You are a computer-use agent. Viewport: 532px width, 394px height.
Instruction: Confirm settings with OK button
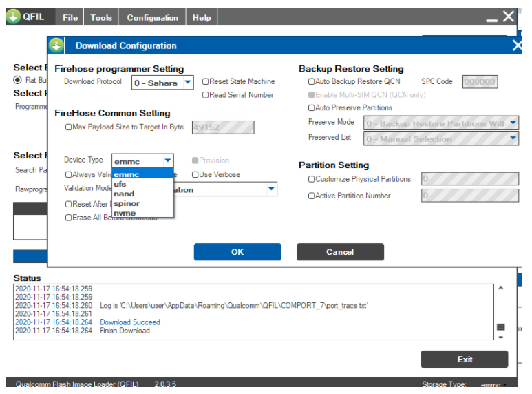click(237, 252)
